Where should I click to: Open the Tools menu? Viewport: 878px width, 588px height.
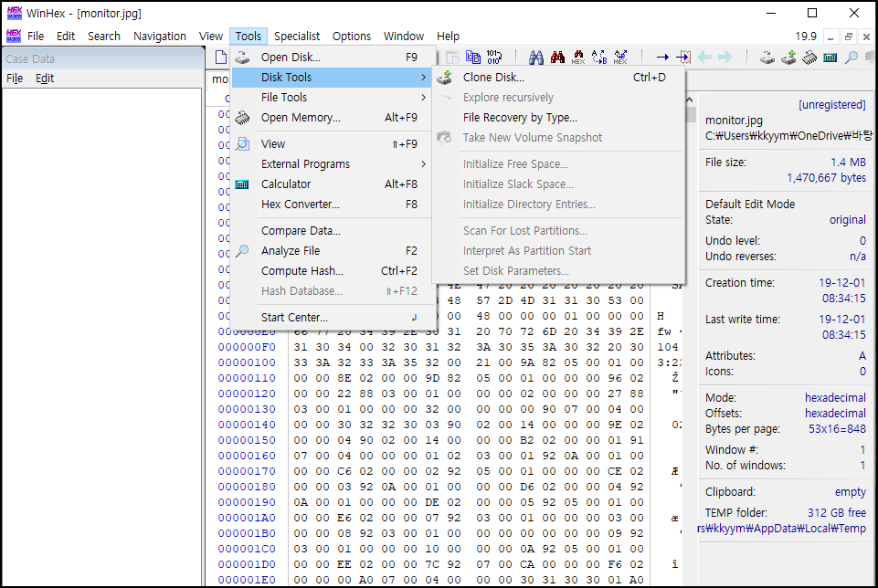pos(249,36)
